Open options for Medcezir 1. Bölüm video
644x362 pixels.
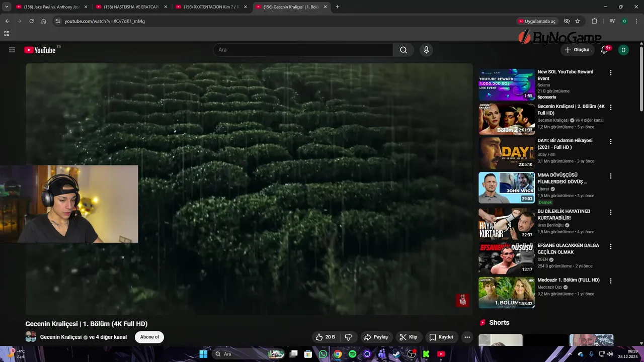click(611, 281)
